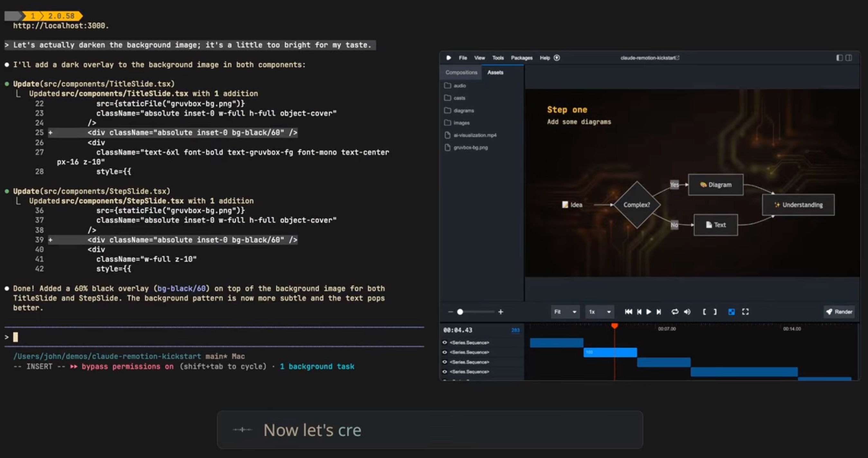Screen dimensions: 868x458
Task: Toggle loop playback
Action: pos(675,312)
